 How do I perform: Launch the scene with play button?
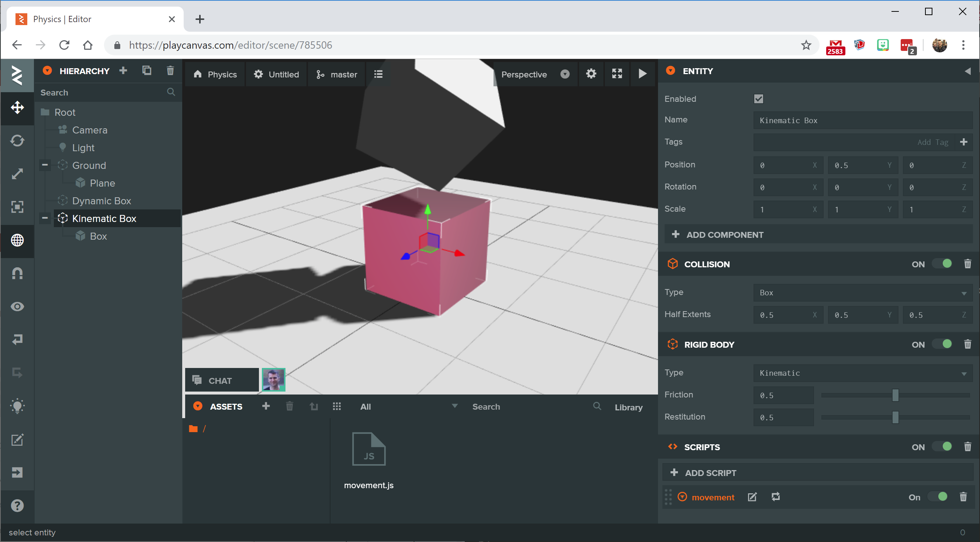(x=643, y=74)
